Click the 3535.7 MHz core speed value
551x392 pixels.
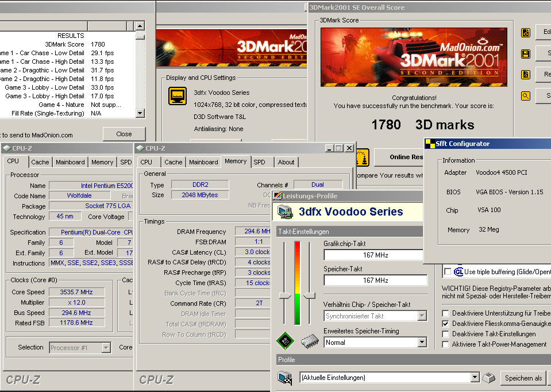pos(76,292)
